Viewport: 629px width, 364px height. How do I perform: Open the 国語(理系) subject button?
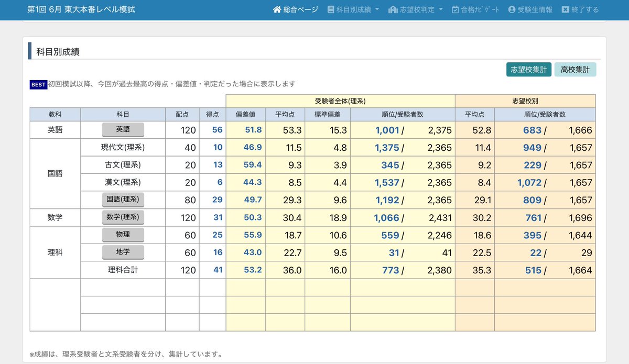123,200
